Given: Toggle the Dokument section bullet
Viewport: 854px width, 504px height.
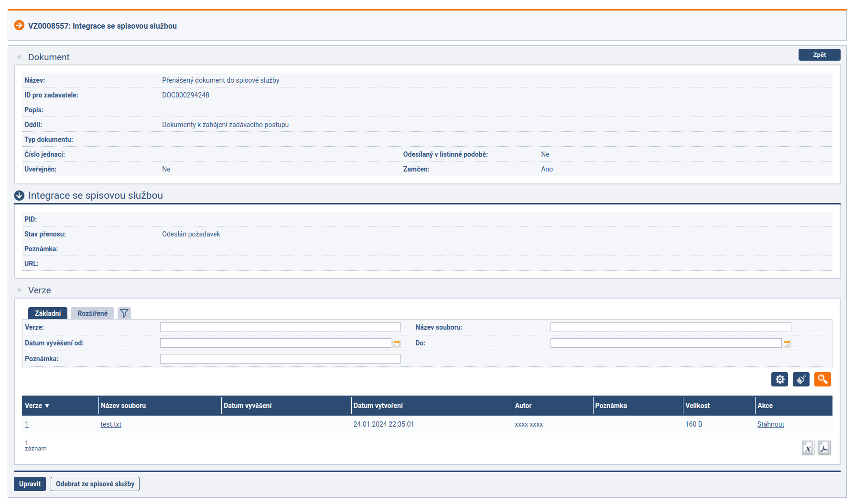Looking at the screenshot, I should point(19,57).
